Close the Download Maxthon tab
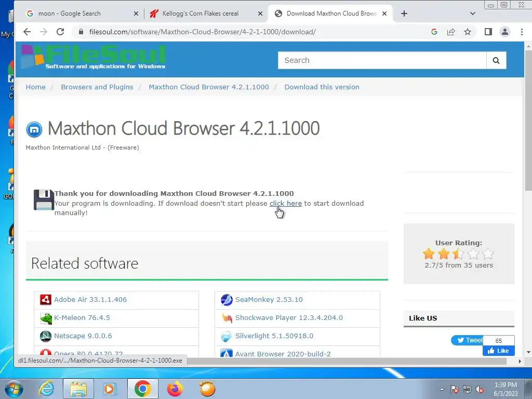Image resolution: width=532 pixels, height=399 pixels. 384,14
